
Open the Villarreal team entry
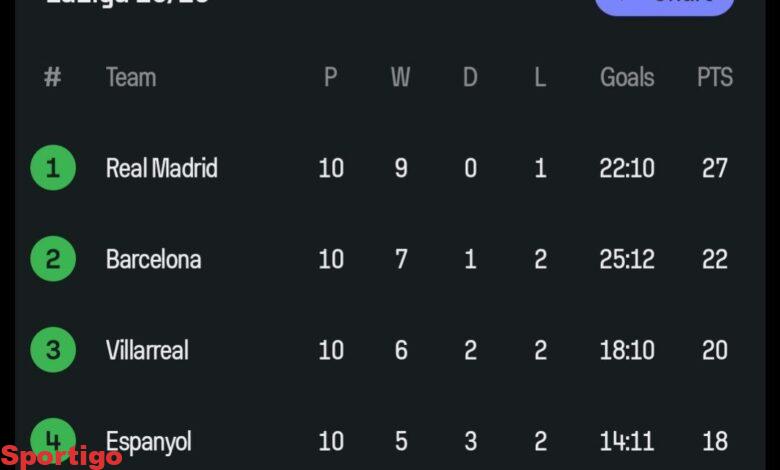point(147,350)
